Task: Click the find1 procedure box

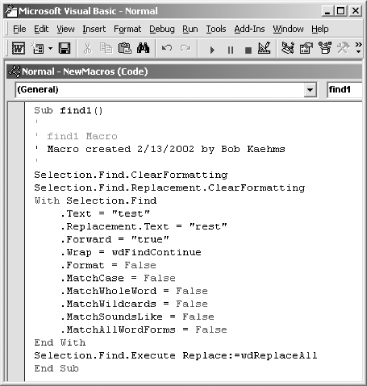Action: pos(344,90)
